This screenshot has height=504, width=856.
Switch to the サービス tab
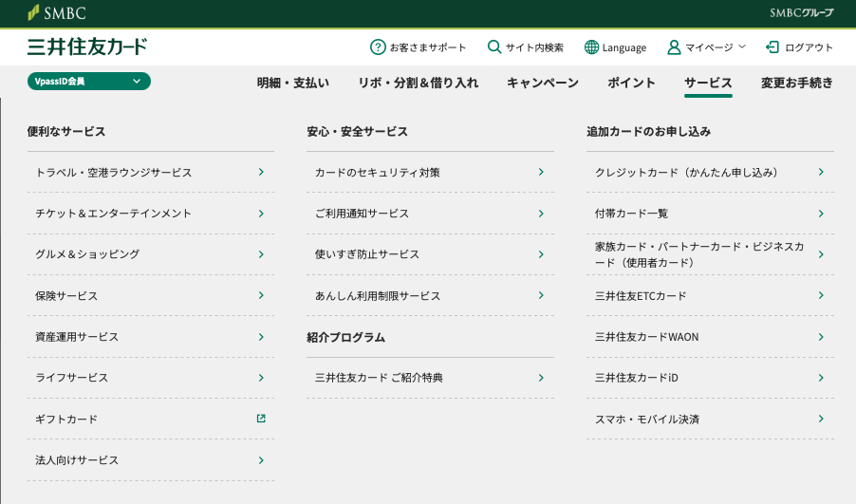tap(708, 83)
